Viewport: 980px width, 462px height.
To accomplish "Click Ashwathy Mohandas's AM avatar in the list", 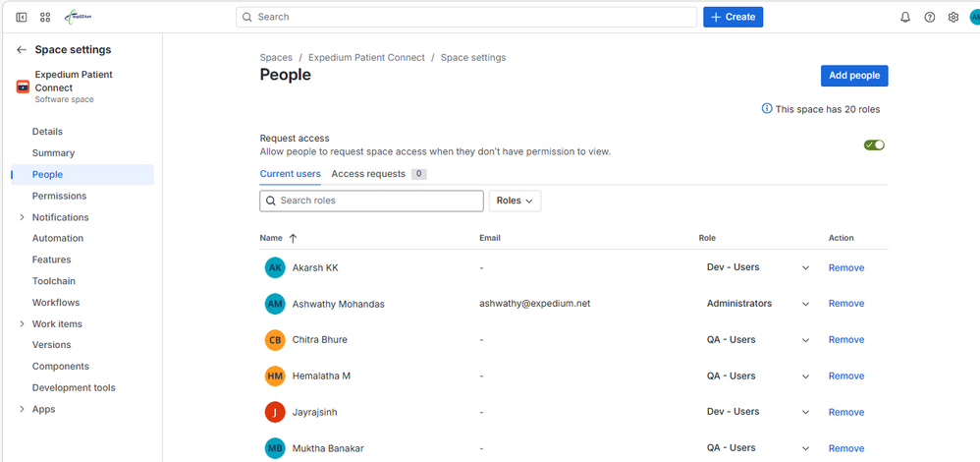I will (x=275, y=305).
